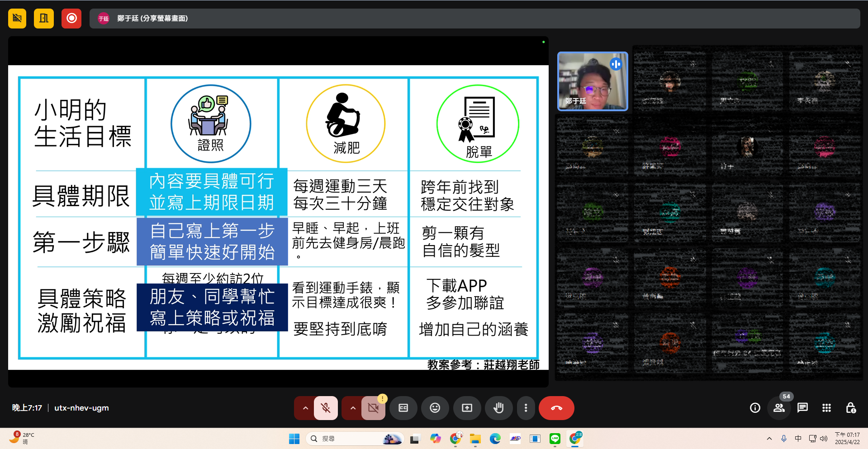Open the reactions emoji panel
Viewport: 868px width, 449px height.
[x=435, y=408]
